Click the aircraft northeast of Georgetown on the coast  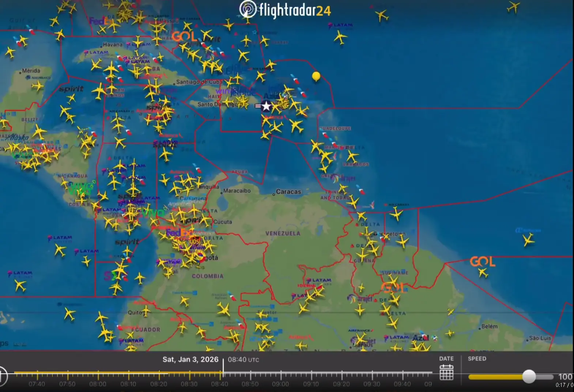(x=402, y=241)
